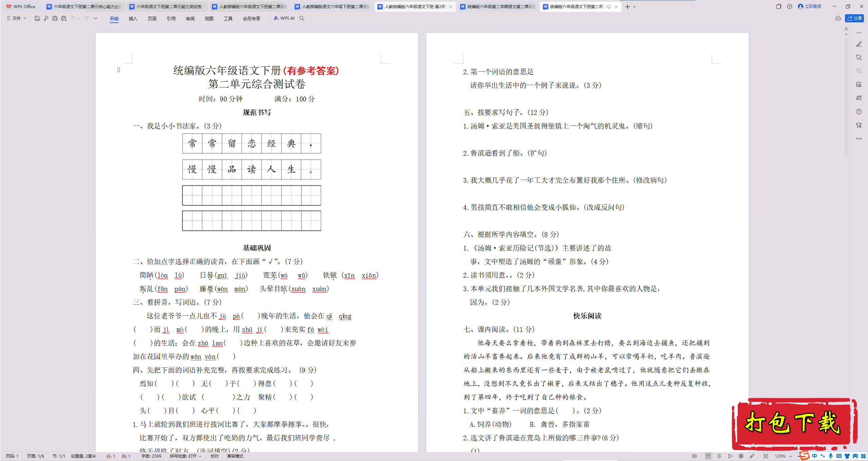Click the window tile icon in title bar

(778, 6)
